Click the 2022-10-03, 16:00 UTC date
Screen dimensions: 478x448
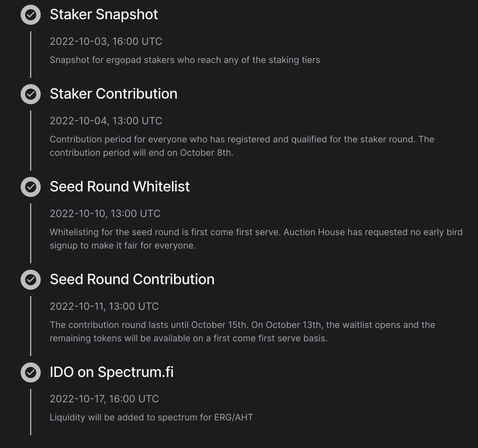point(106,42)
